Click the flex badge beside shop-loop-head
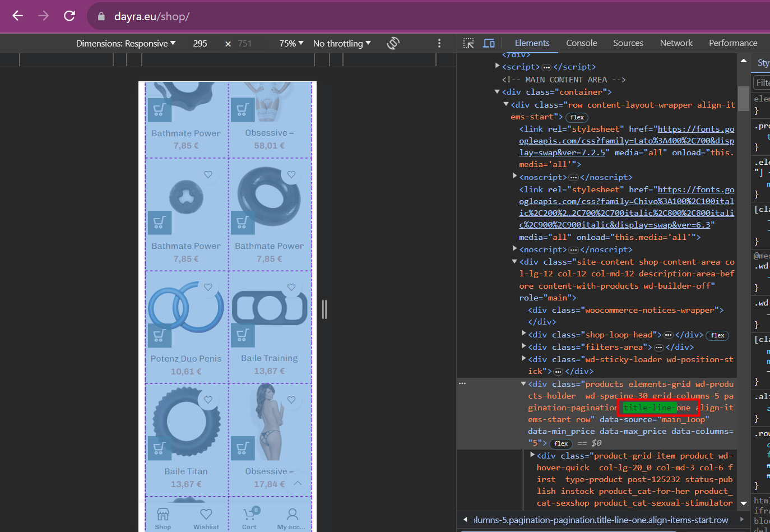Screen dimensions: 770x532 pyautogui.click(x=718, y=335)
